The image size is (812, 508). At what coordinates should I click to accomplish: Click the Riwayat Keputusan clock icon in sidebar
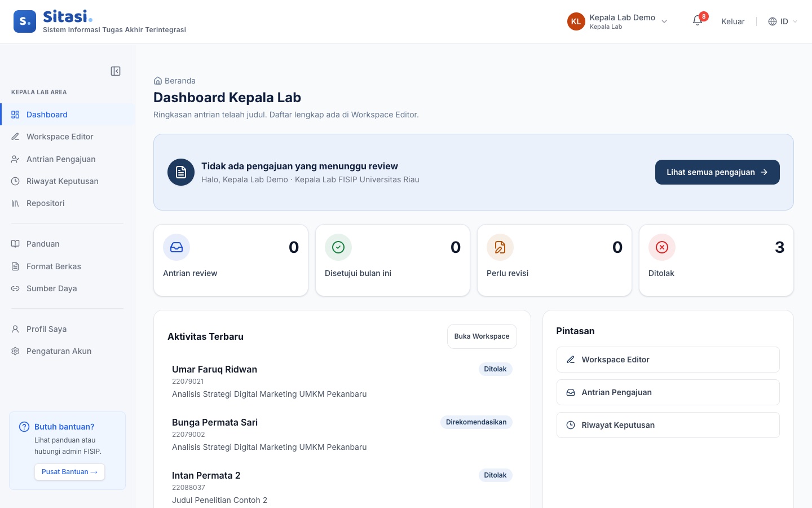(15, 181)
